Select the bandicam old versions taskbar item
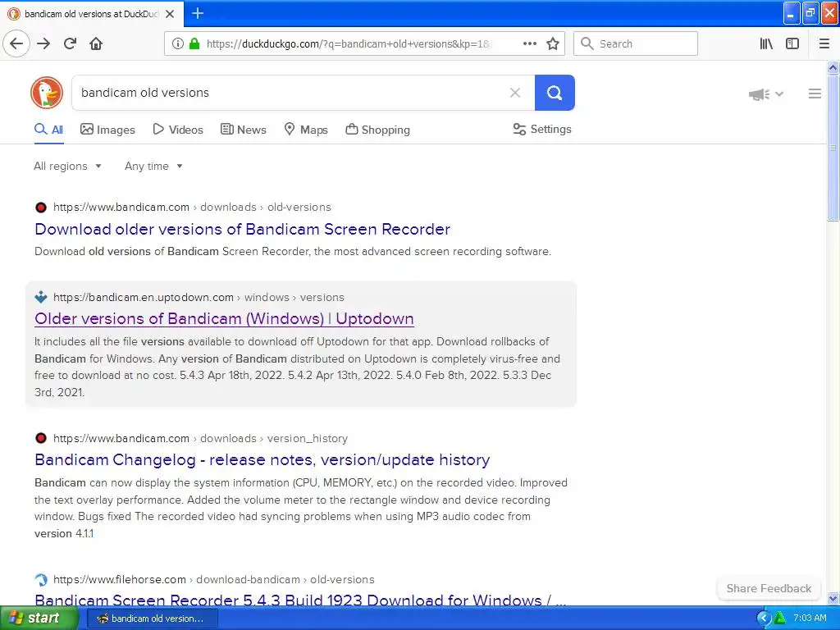 click(153, 619)
